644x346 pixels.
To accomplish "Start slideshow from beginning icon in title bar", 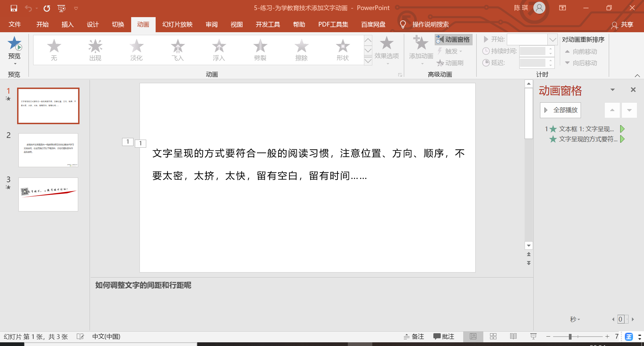I will pos(61,8).
